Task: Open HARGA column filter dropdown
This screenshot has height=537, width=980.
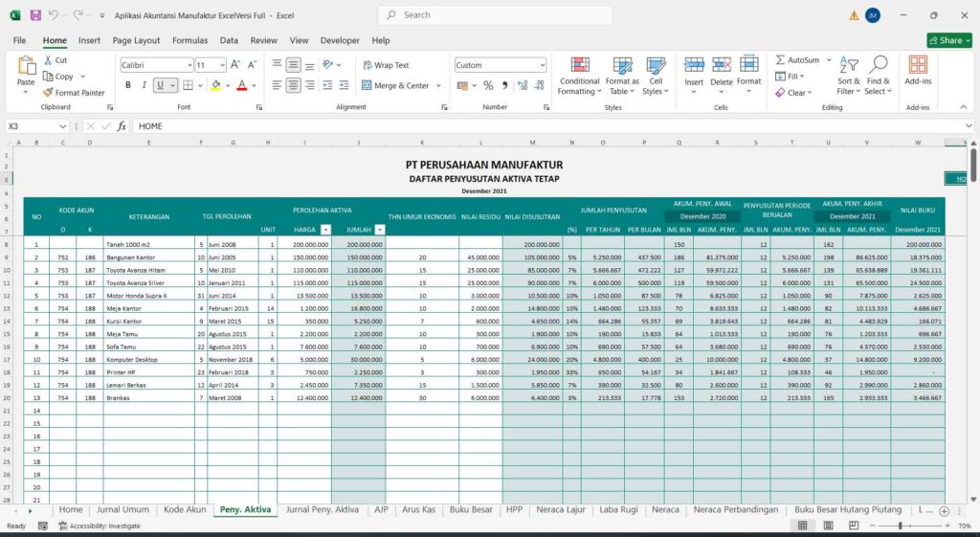Action: coord(325,230)
